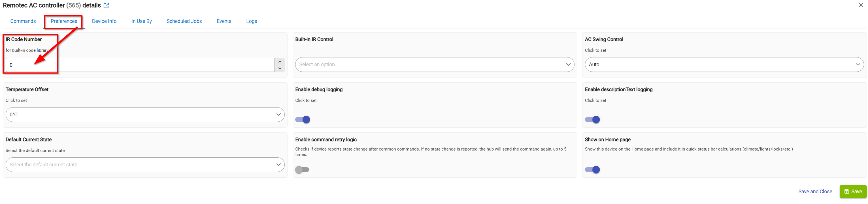Switch to the Commands tab
The image size is (868, 204).
click(x=23, y=21)
